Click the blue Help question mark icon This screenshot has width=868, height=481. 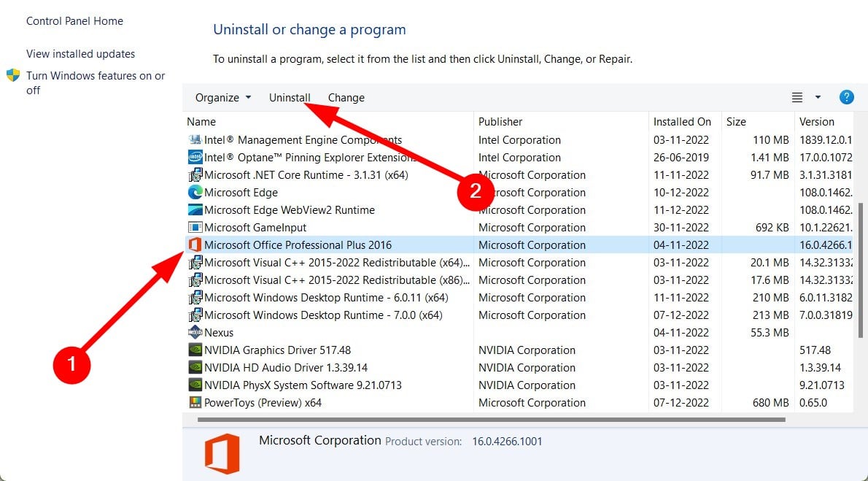pyautogui.click(x=846, y=96)
